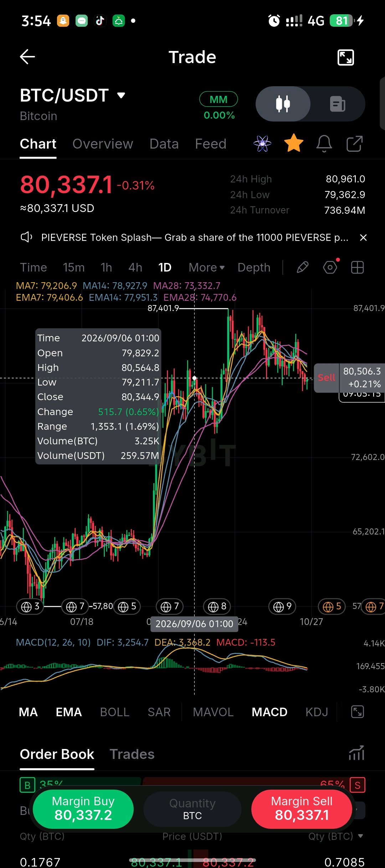Select the 15m timeframe
The width and height of the screenshot is (385, 868).
tap(74, 267)
